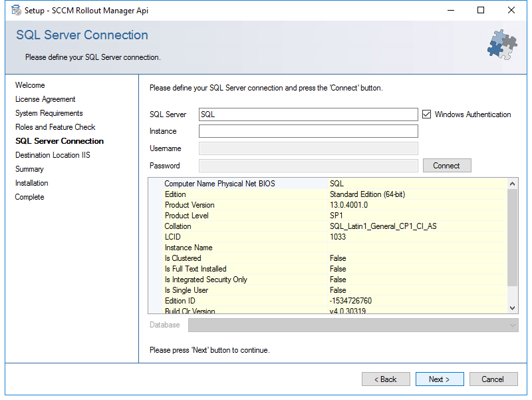Click the puzzle pieces logo in header
The width and height of the screenshot is (532, 400).
pyautogui.click(x=502, y=45)
